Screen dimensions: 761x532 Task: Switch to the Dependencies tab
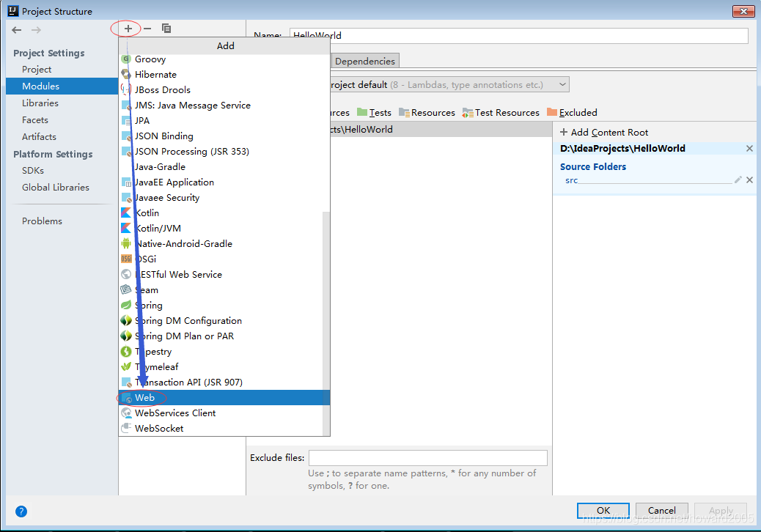[x=365, y=61]
